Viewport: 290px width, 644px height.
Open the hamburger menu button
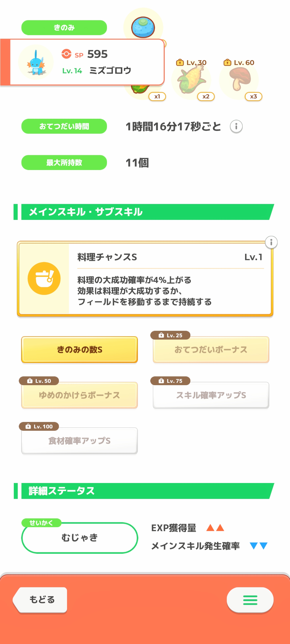[x=250, y=600]
